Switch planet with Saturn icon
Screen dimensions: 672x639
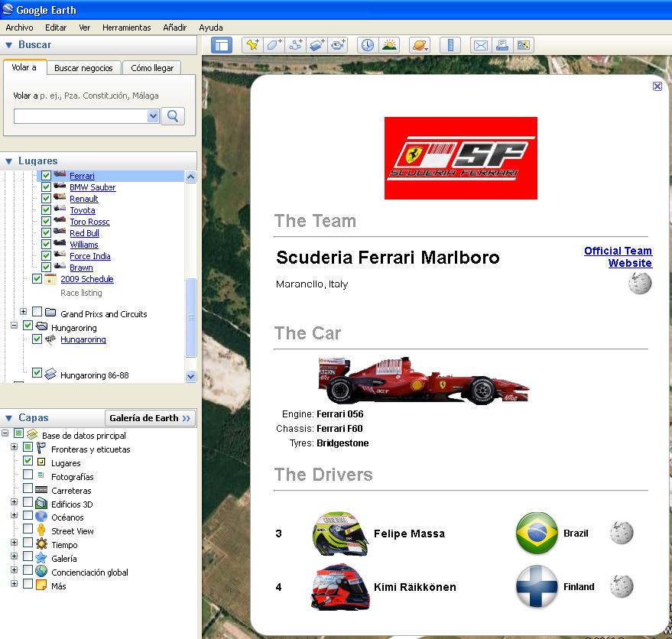click(x=420, y=45)
